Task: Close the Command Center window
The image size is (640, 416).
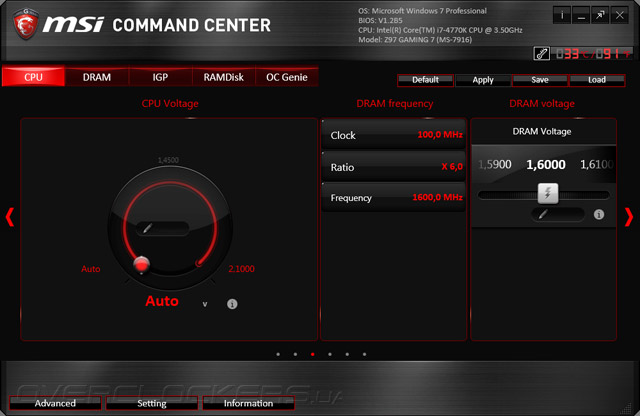Action: coord(620,16)
